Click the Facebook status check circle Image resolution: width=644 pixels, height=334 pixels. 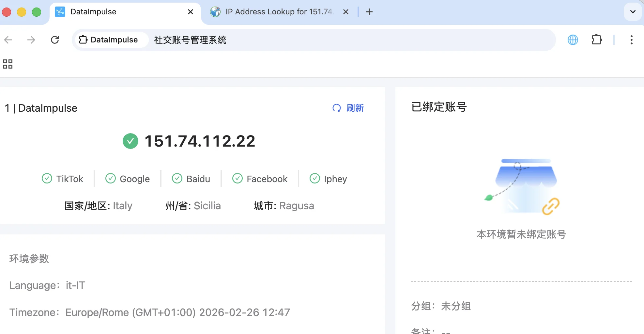click(x=237, y=179)
